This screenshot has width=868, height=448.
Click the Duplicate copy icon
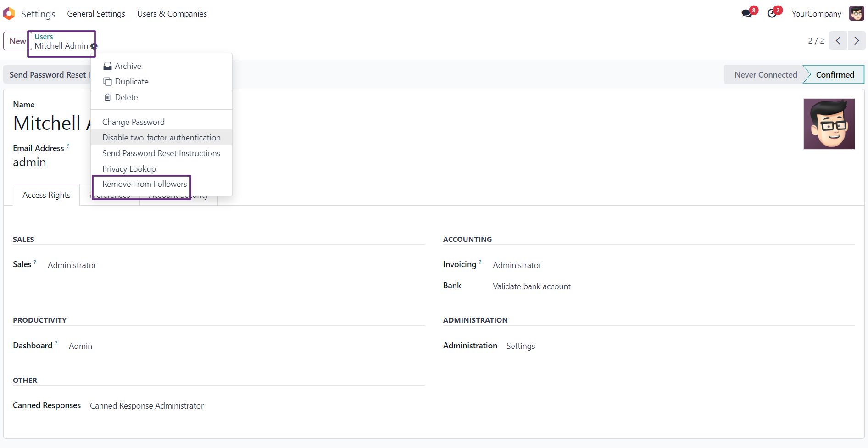pos(107,82)
